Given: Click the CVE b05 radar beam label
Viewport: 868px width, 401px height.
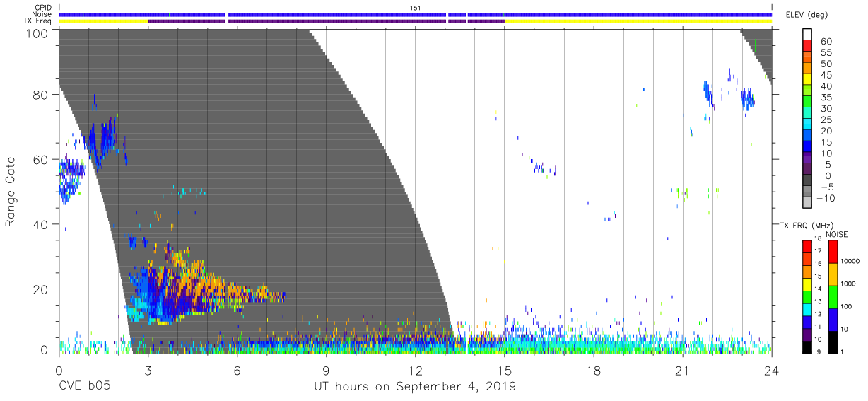Looking at the screenshot, I should 84,387.
